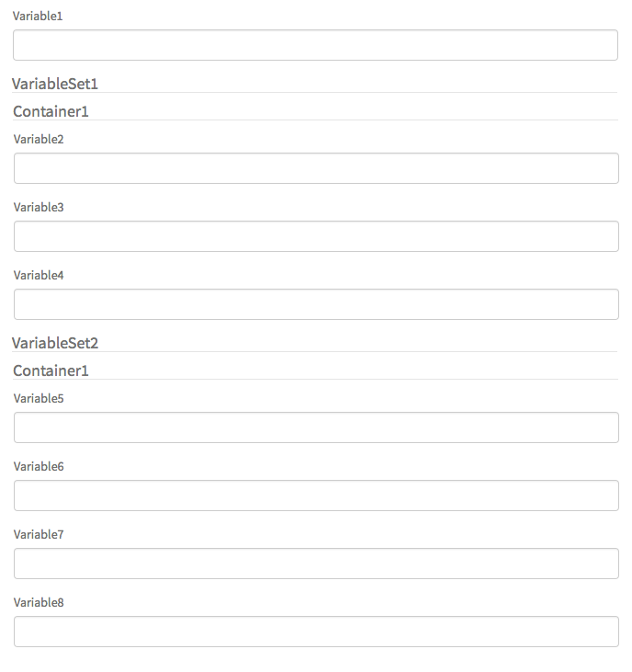Viewport: 632px width, 672px height.
Task: Focus the Variable6 input field
Action: [x=316, y=495]
